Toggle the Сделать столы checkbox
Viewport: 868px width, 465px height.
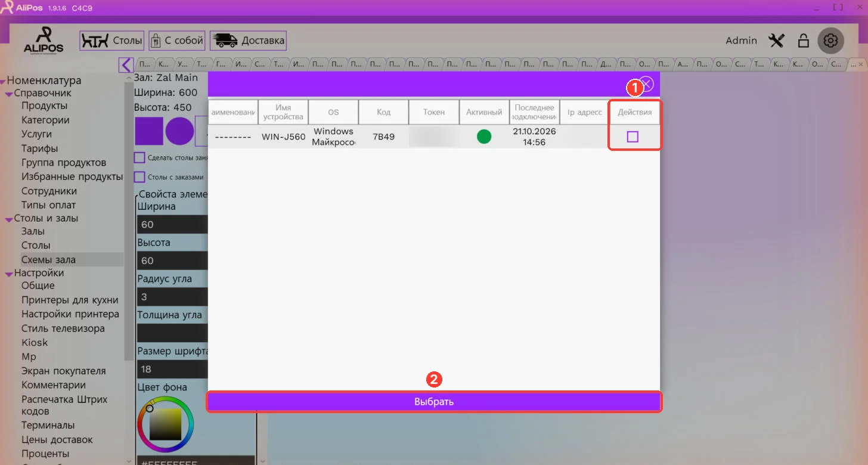(x=139, y=158)
